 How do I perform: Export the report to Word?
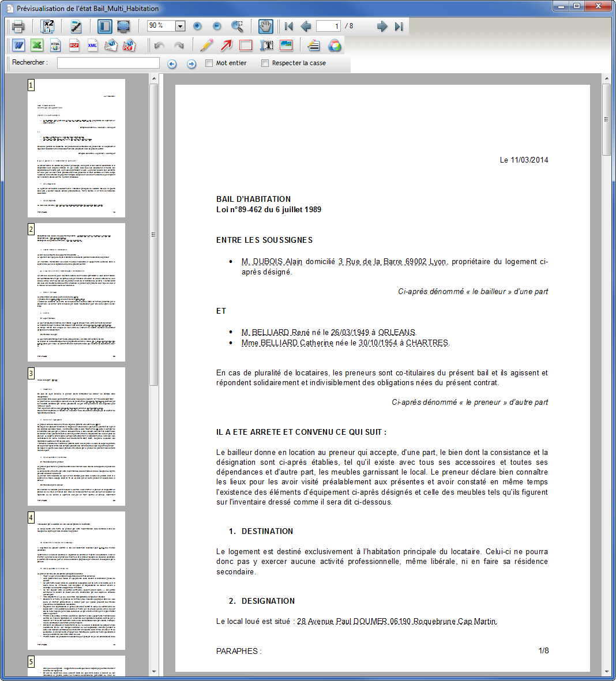[x=18, y=46]
